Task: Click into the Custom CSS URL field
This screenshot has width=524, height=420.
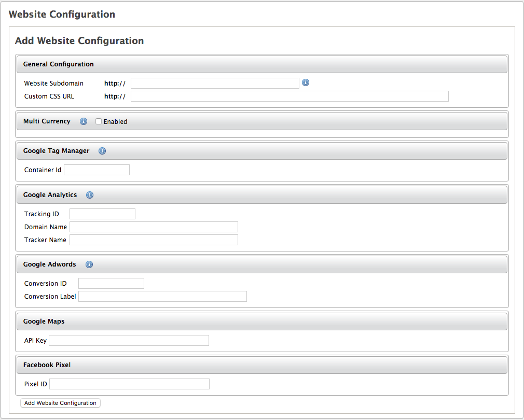Action: point(289,96)
